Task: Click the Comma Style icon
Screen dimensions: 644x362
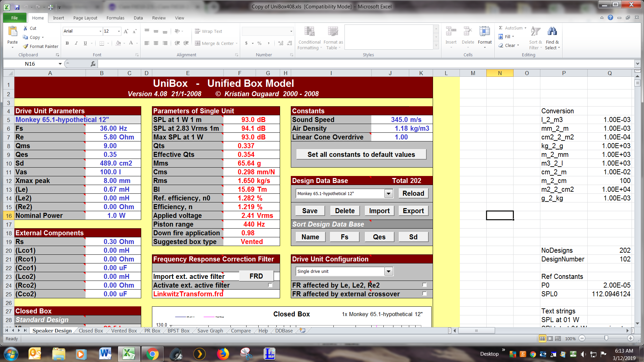Action: coord(269,43)
